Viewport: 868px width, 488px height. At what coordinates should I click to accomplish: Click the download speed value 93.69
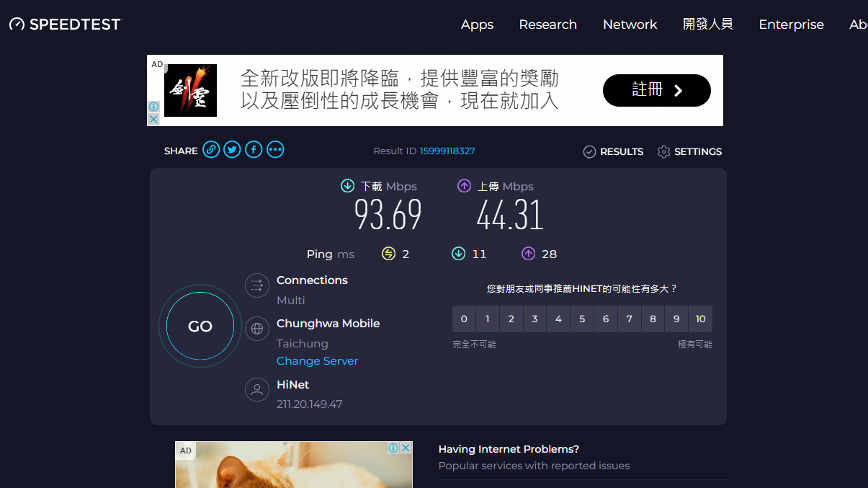(x=388, y=215)
